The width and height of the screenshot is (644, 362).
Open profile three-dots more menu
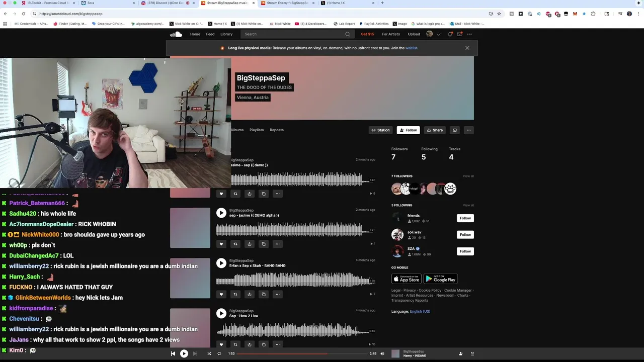coord(468,130)
